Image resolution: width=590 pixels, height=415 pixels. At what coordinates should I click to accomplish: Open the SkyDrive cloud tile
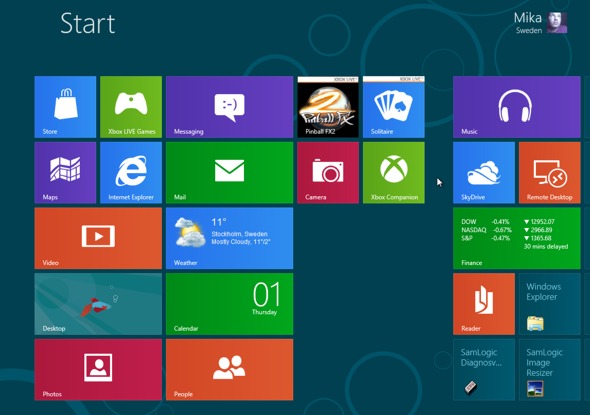click(x=484, y=173)
